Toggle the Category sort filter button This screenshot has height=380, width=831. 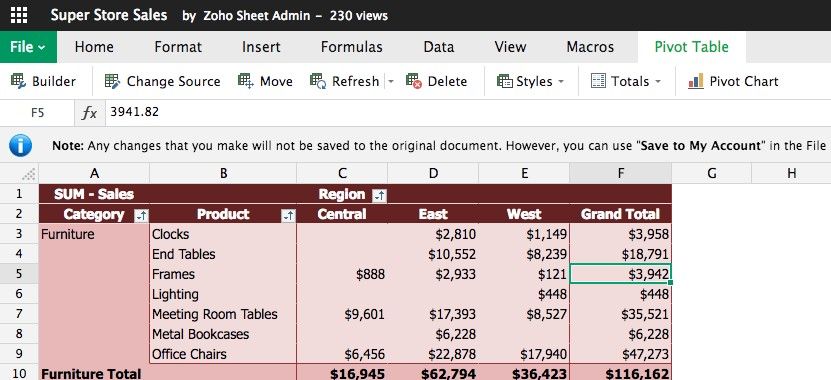click(142, 215)
